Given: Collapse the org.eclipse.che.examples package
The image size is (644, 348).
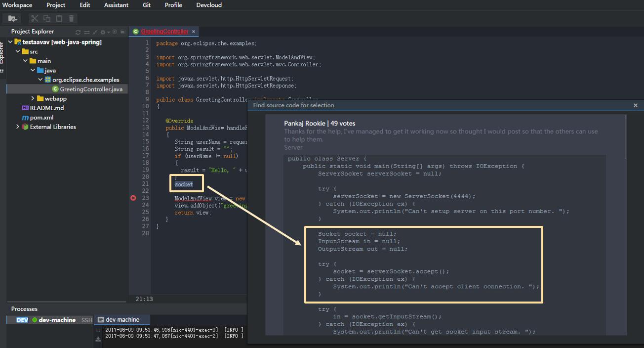Looking at the screenshot, I should [40, 80].
